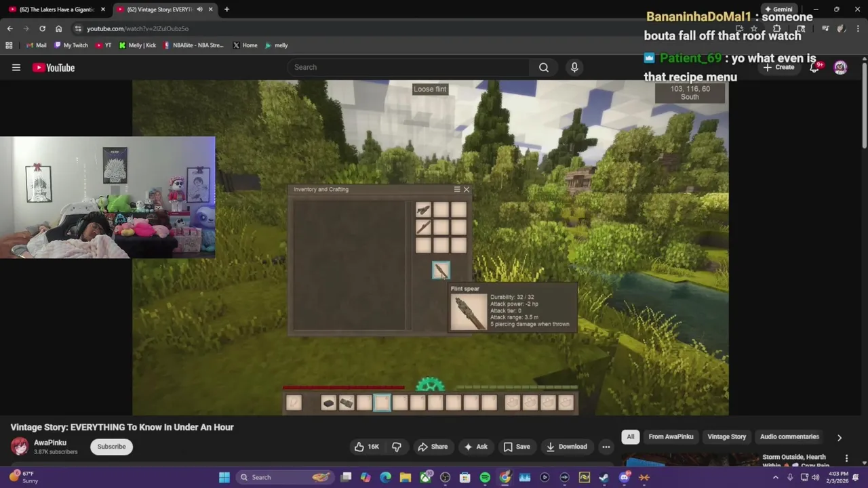The image size is (868, 488).
Task: Open the YouTube guide hamburger menu
Action: (16, 67)
